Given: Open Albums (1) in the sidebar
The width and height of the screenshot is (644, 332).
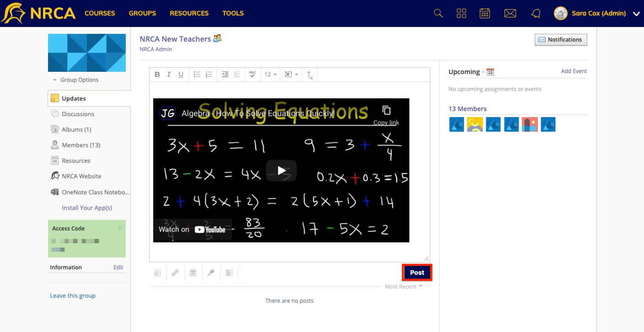Looking at the screenshot, I should 76,129.
